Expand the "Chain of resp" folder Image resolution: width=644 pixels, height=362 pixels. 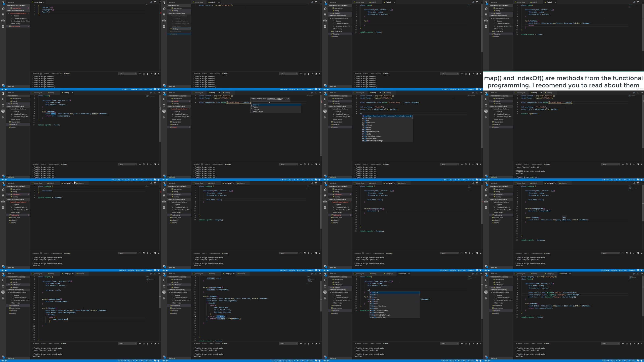tap(16, 24)
